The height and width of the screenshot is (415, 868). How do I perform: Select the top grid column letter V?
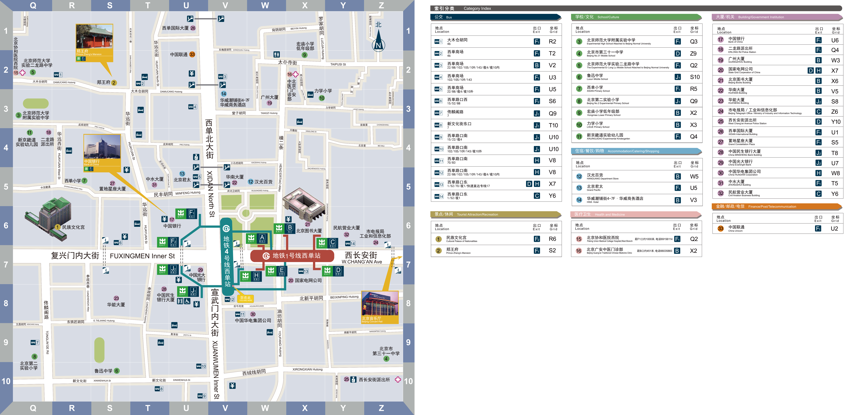[x=225, y=5]
